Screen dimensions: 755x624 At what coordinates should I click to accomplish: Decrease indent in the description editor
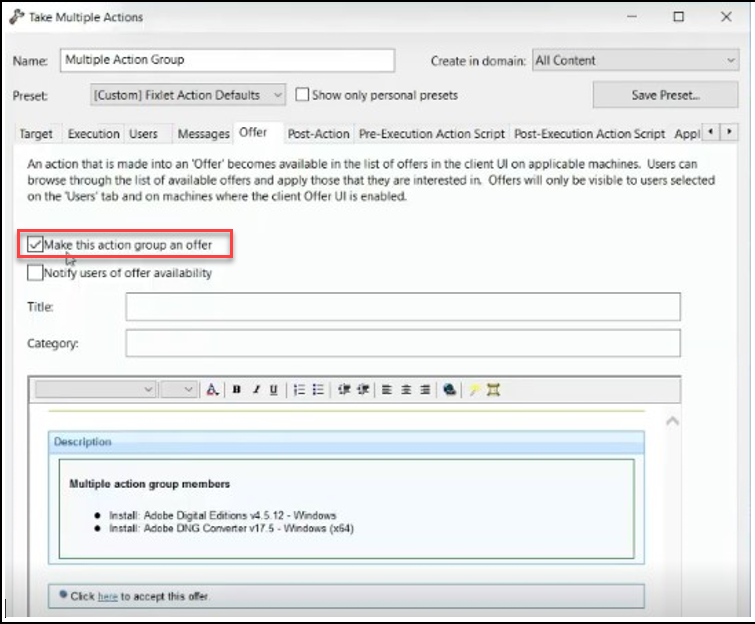tap(344, 390)
